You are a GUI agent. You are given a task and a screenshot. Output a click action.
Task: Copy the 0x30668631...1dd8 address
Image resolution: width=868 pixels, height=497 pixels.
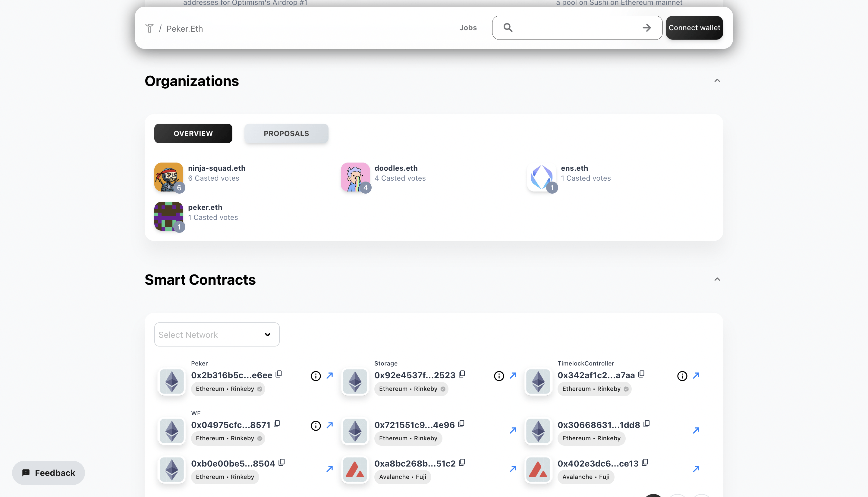647,424
